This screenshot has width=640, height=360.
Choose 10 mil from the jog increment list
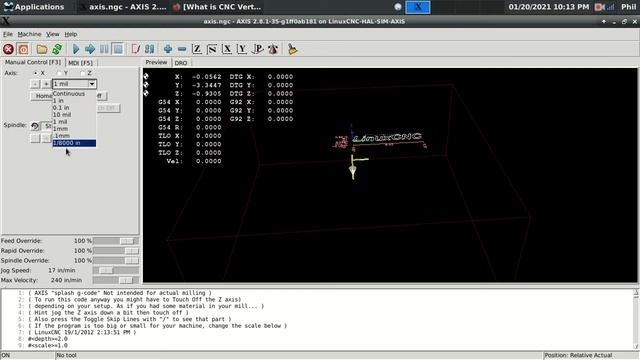point(74,115)
